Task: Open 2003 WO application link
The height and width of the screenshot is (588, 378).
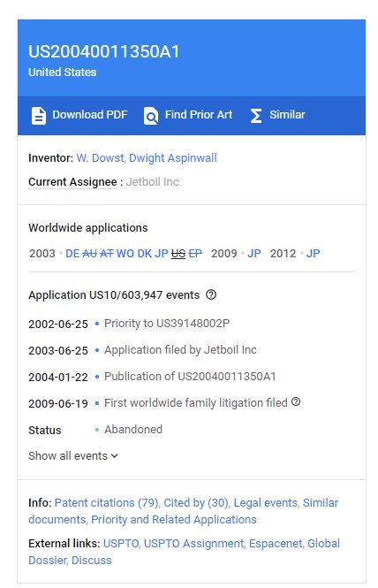Action: [x=125, y=254]
